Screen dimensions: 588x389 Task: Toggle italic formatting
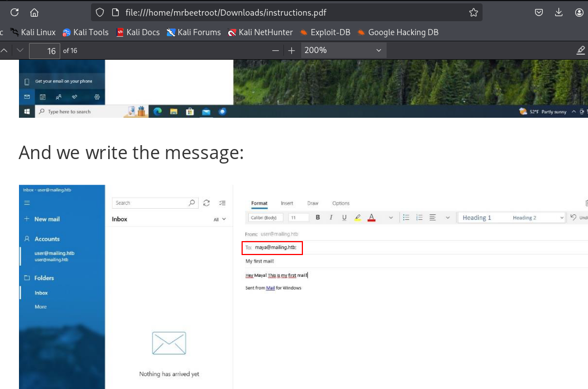pyautogui.click(x=331, y=218)
